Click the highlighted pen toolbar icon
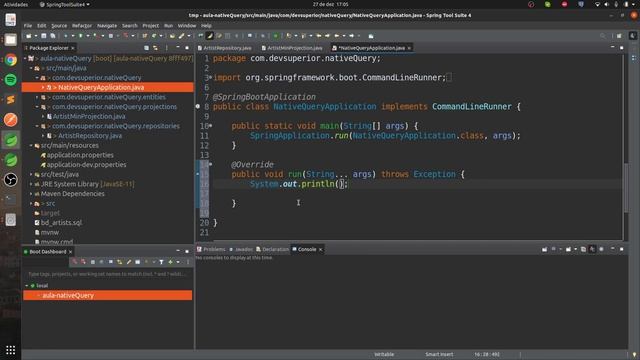The height and width of the screenshot is (360, 640). click(x=210, y=36)
